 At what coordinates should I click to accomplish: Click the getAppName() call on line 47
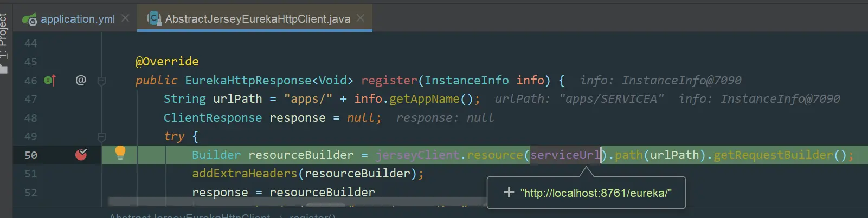(431, 99)
